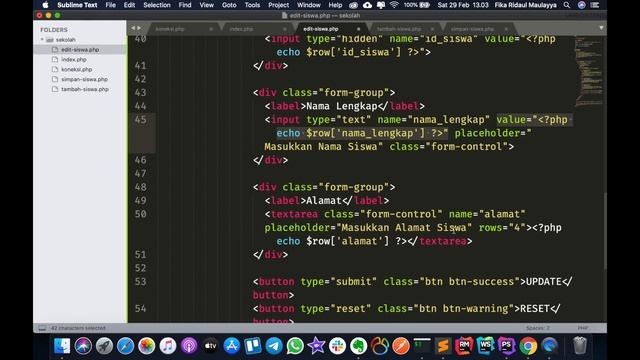Open the Help menu
Viewport: 640px width, 360px height.
[x=335, y=5]
